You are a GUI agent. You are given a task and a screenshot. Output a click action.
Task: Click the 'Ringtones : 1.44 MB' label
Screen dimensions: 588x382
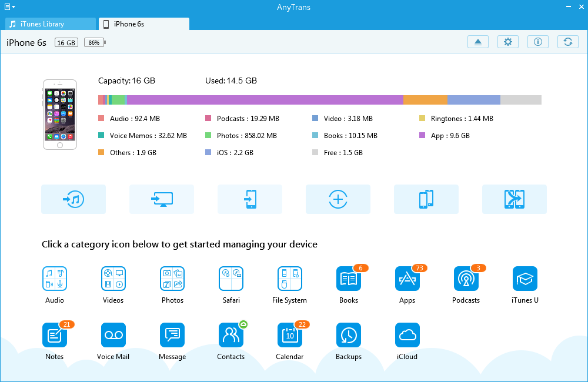pos(462,119)
